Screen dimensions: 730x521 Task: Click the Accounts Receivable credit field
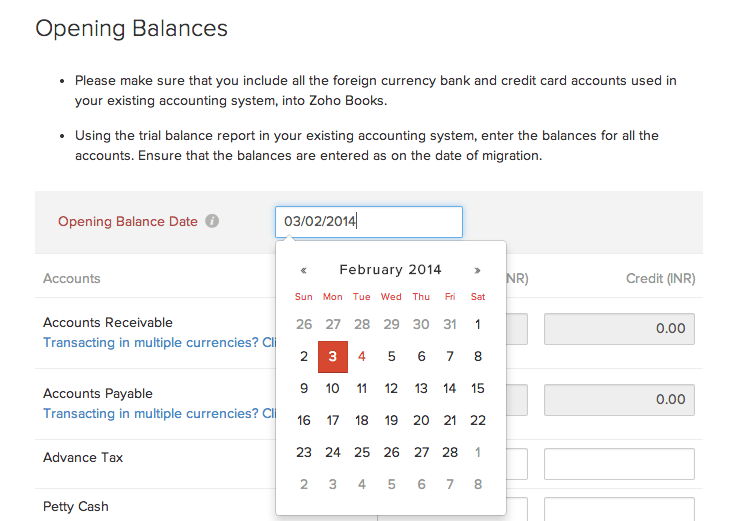619,329
